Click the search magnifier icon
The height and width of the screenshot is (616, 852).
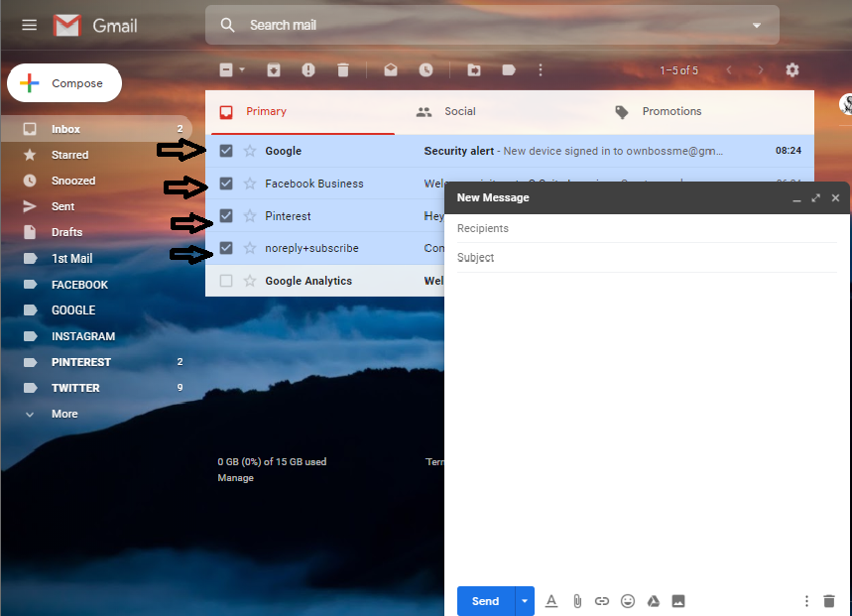(228, 25)
